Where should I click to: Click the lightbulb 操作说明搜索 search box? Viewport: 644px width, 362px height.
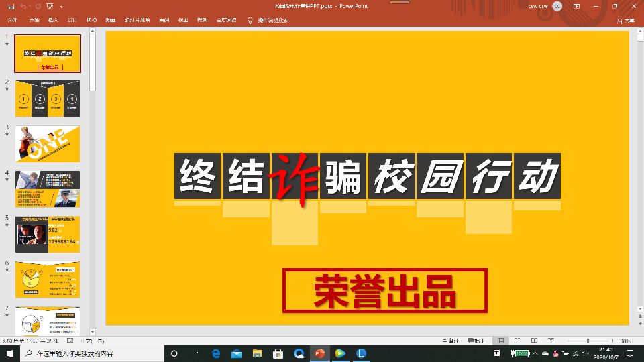click(x=268, y=20)
